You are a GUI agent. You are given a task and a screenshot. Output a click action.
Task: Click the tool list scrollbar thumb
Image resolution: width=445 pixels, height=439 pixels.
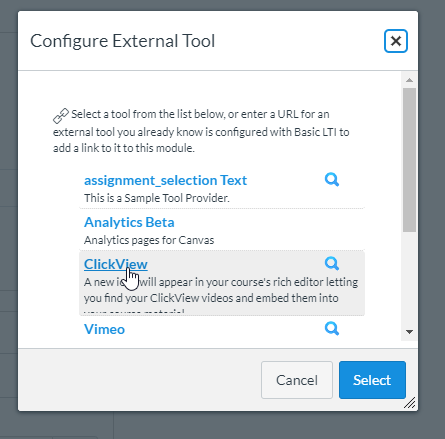[409, 160]
